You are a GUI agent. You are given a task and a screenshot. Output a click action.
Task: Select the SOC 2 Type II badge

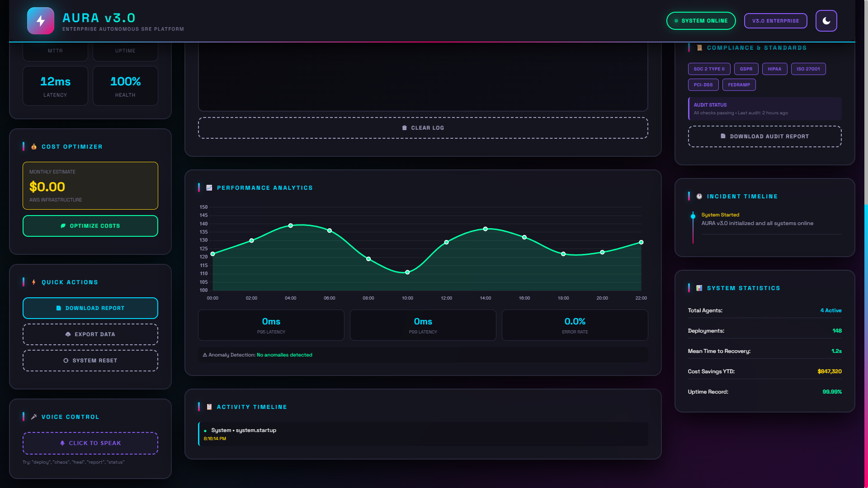click(x=709, y=69)
